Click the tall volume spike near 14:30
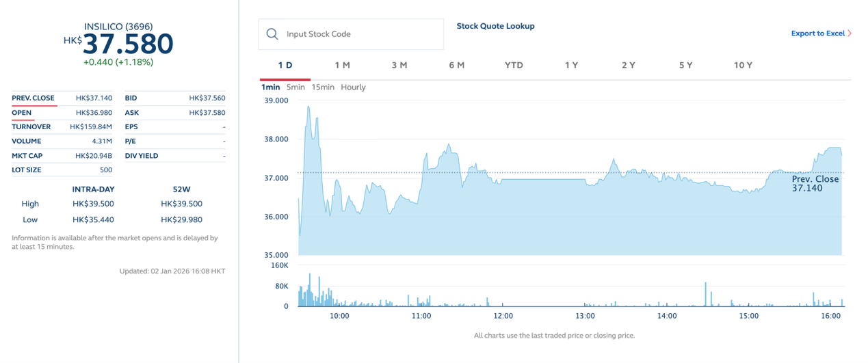The width and height of the screenshot is (868, 363). pyautogui.click(x=705, y=294)
